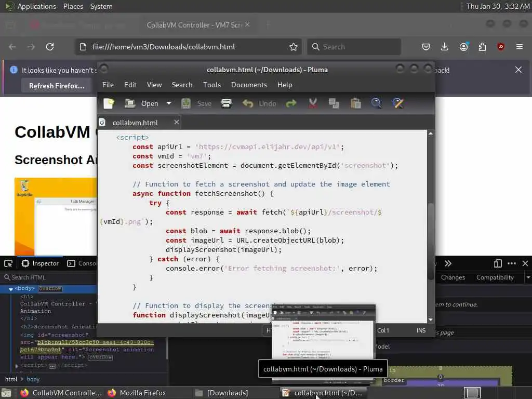Image resolution: width=532 pixels, height=399 pixels.
Task: Open the Tools menu in Pluma
Action: pyautogui.click(x=212, y=85)
